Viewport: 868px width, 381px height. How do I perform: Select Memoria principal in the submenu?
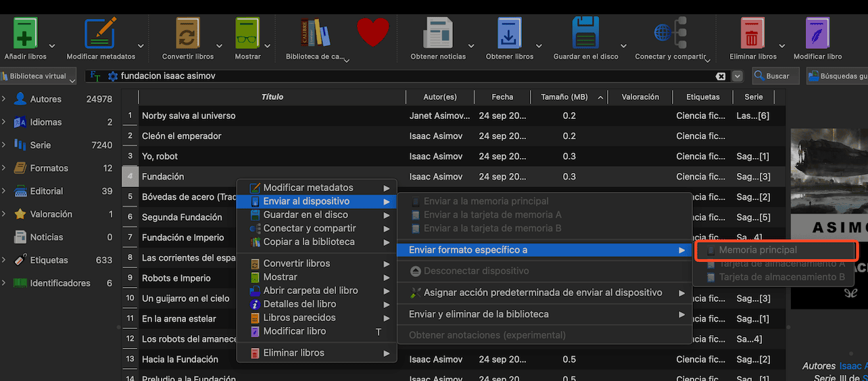click(757, 250)
